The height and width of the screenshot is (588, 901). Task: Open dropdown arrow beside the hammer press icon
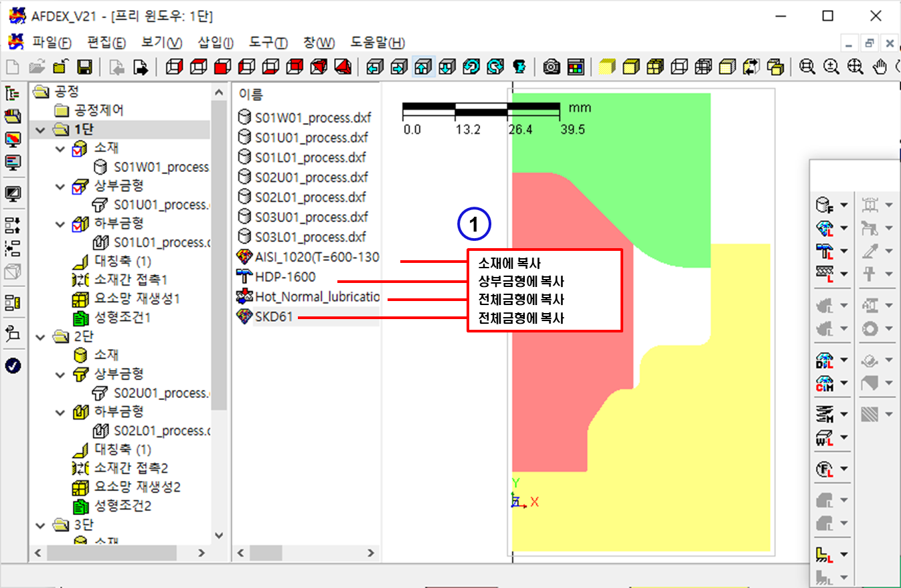click(843, 251)
